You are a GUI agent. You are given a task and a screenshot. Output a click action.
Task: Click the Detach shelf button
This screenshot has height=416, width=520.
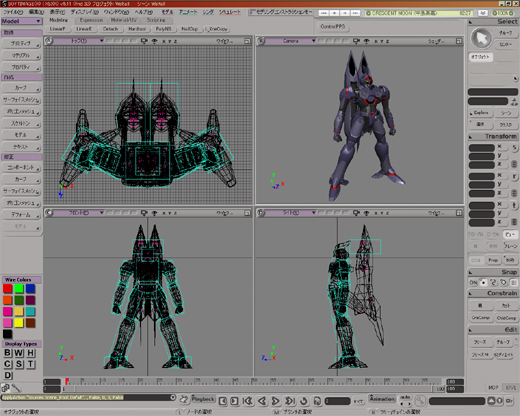(110, 29)
